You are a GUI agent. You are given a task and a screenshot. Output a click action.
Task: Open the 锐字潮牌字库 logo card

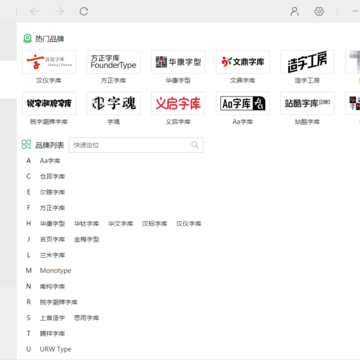[49, 103]
